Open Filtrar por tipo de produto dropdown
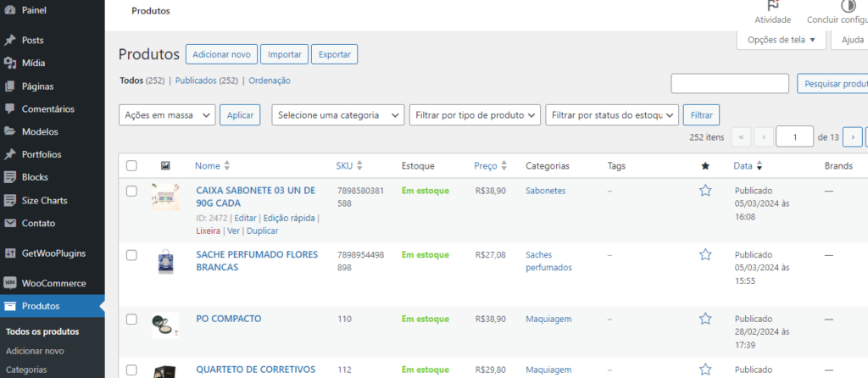The image size is (868, 378). [x=474, y=115]
